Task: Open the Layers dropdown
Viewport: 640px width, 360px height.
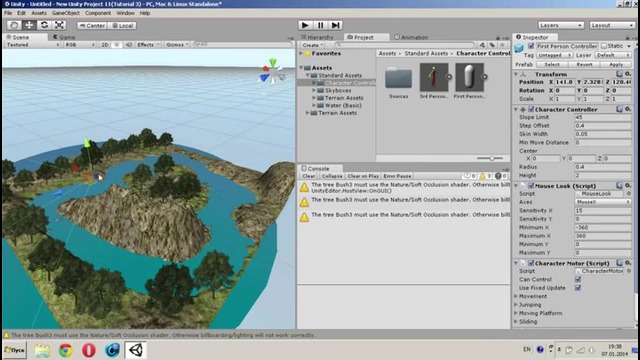Action: point(560,25)
